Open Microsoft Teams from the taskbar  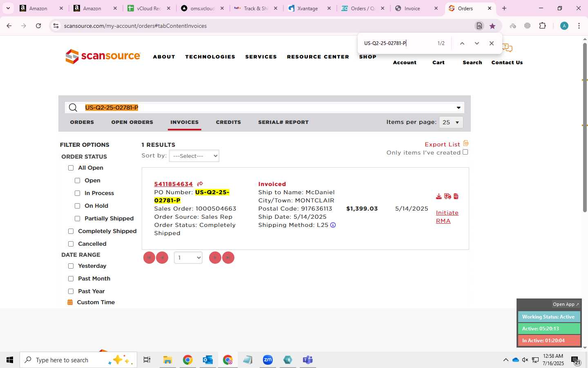coord(308,360)
